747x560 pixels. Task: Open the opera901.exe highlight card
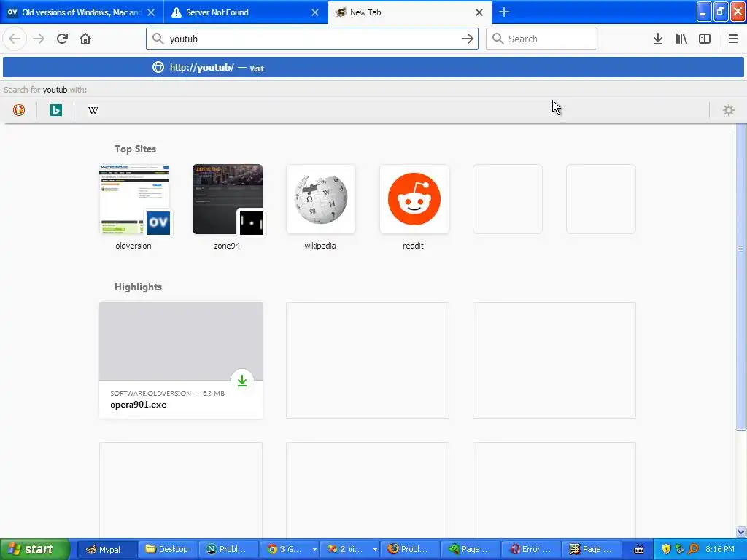(181, 360)
